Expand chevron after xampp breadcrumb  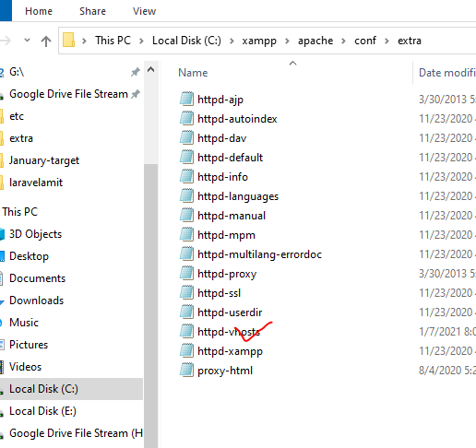(287, 41)
